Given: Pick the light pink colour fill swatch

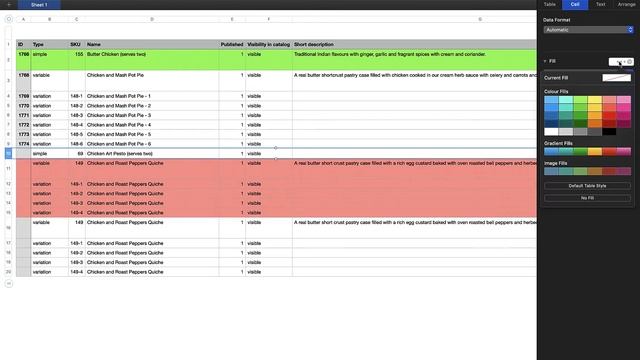Looking at the screenshot, I should (624, 100).
